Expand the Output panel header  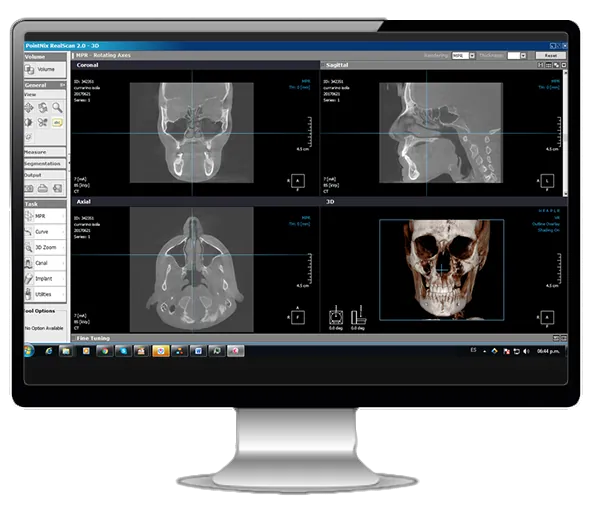[x=45, y=175]
